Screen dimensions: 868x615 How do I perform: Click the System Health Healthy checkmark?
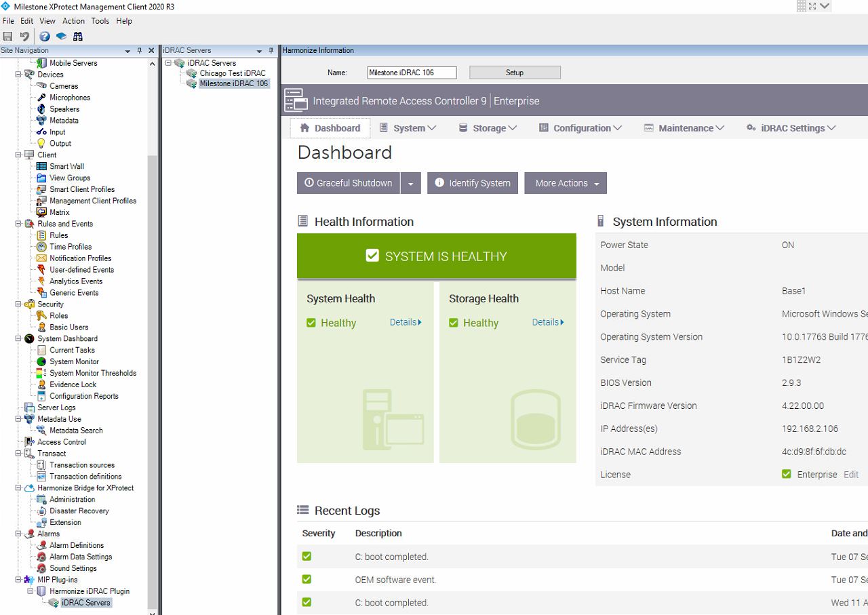click(311, 323)
